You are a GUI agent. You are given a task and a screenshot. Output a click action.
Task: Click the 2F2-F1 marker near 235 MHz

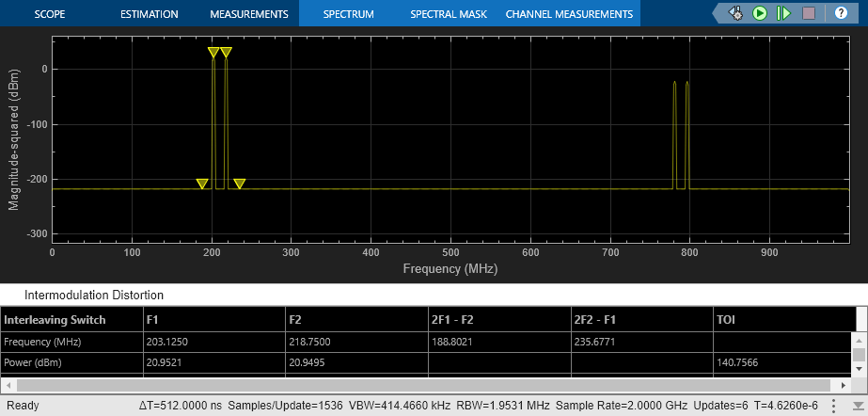(x=239, y=184)
